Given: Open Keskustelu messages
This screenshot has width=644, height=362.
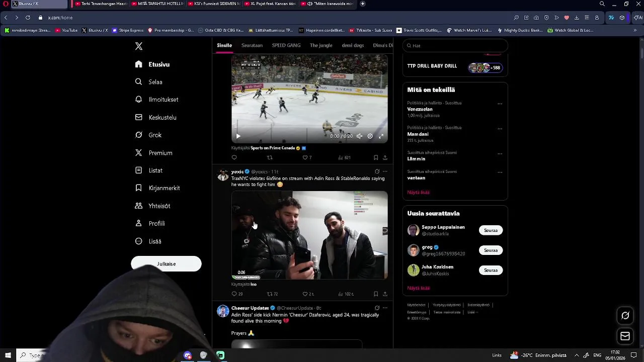Looking at the screenshot, I should pyautogui.click(x=156, y=117).
